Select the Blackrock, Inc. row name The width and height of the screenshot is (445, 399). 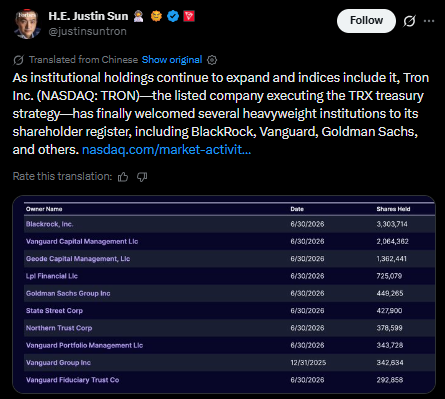pos(49,224)
